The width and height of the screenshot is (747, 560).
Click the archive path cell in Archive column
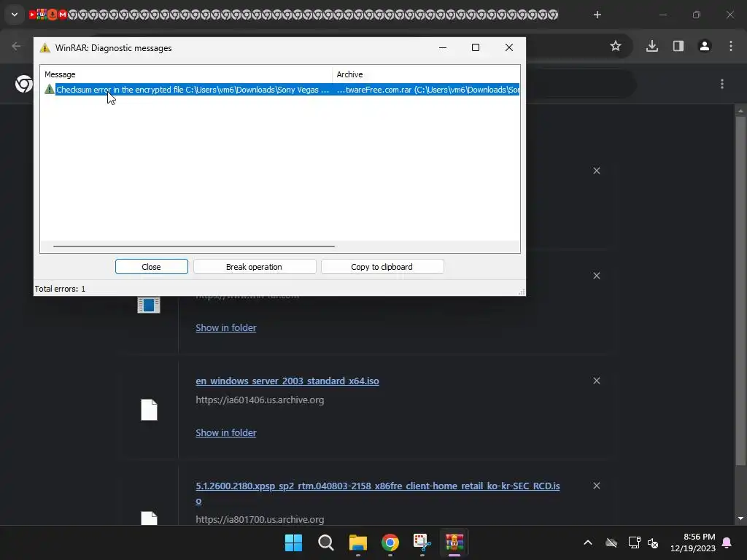(427, 90)
